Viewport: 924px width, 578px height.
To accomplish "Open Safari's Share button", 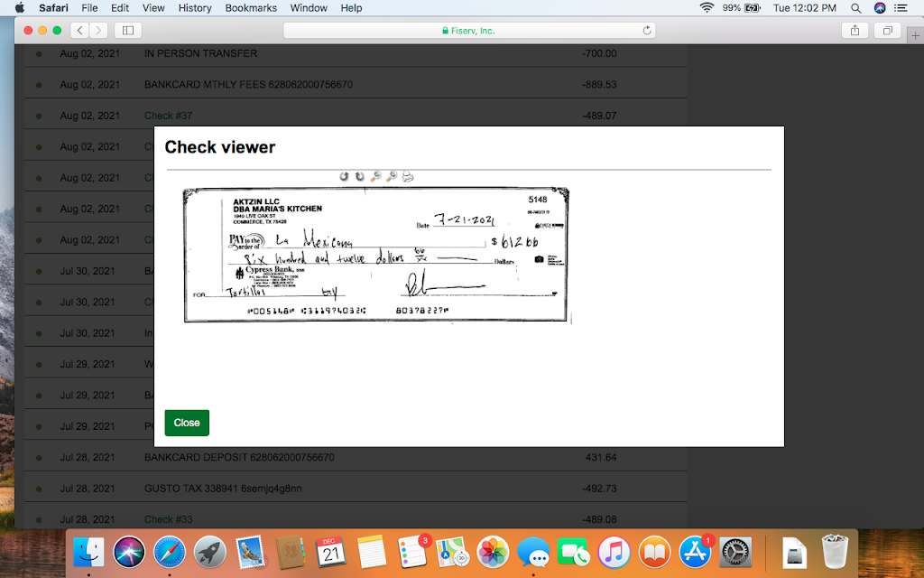I will pyautogui.click(x=855, y=31).
